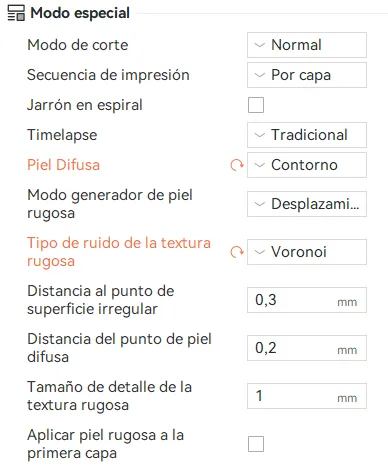Viewport: 388px width, 473px height.
Task: Click the Piel Difusa label
Action: pyautogui.click(x=63, y=165)
